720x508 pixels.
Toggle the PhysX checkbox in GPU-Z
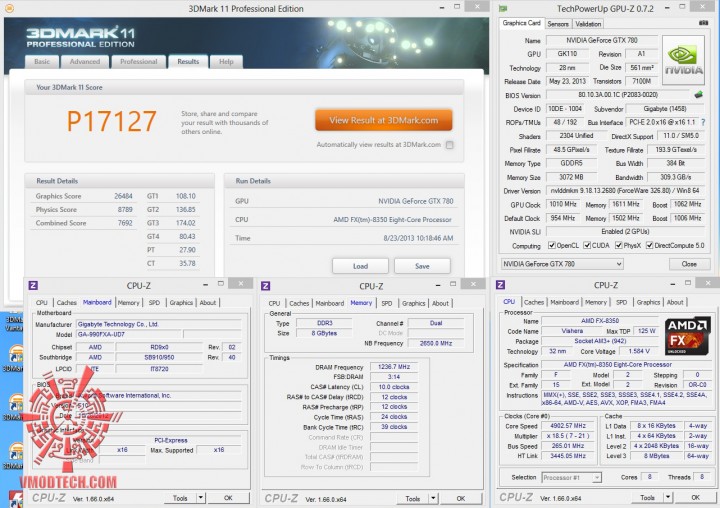click(619, 245)
